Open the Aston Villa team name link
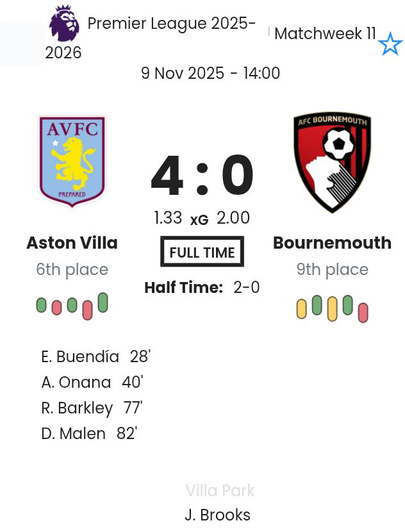The image size is (405, 532). 72,243
